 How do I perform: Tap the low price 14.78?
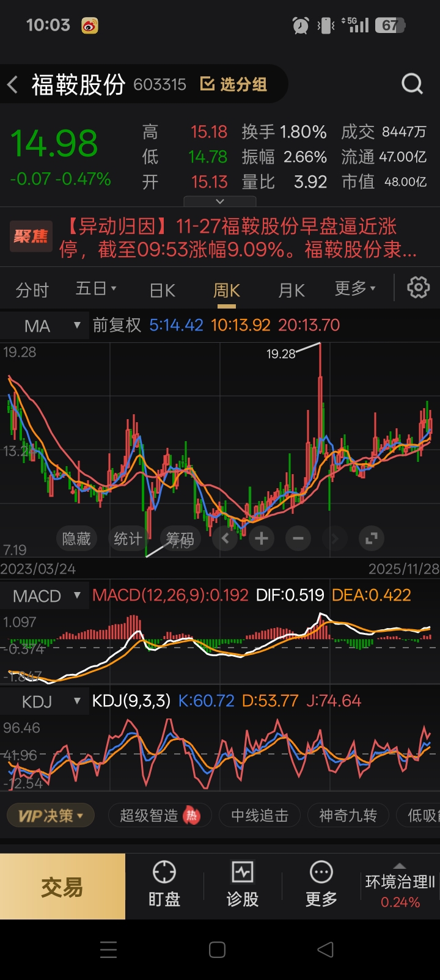[208, 157]
